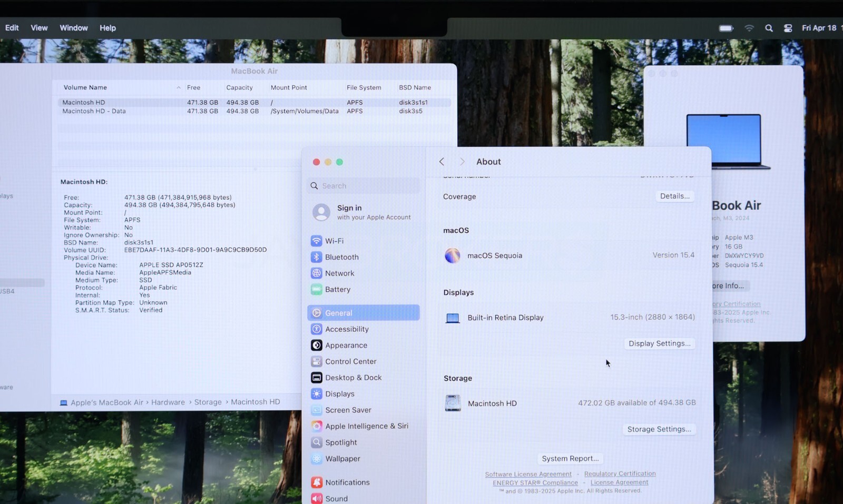The image size is (843, 504).
Task: Select Macintosh HD volume row
Action: click(x=254, y=103)
